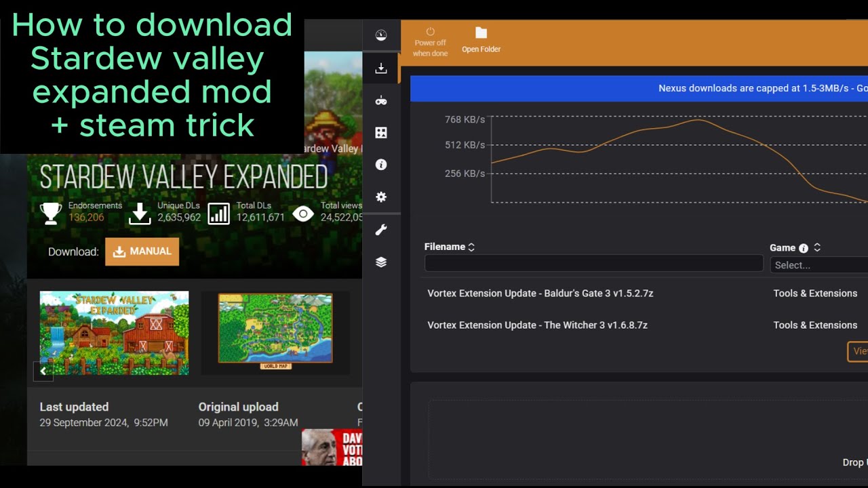The height and width of the screenshot is (488, 868).
Task: Open the Downloads section in Vortex sidebar
Action: 381,68
